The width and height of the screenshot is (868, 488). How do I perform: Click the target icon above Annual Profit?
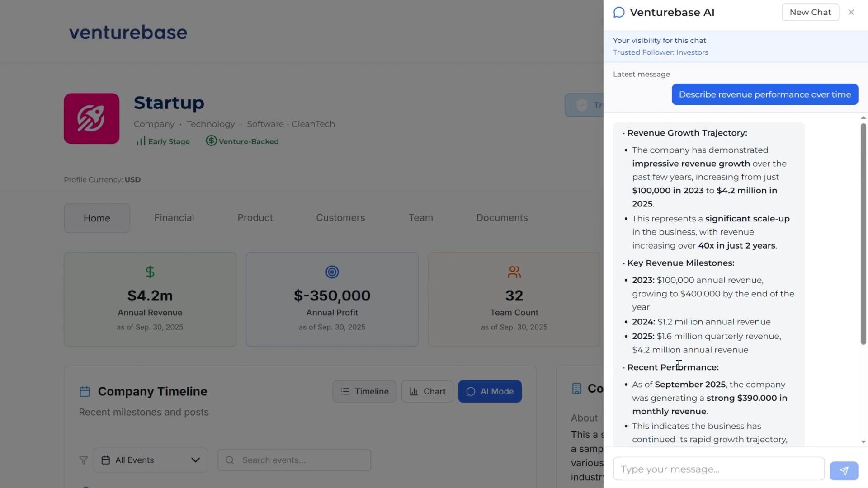pos(332,272)
